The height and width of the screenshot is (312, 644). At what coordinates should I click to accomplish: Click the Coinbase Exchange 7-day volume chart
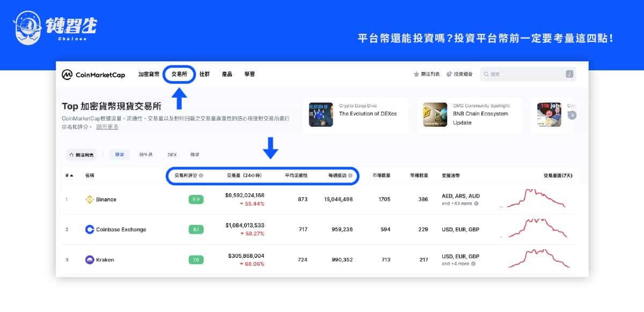pos(532,228)
